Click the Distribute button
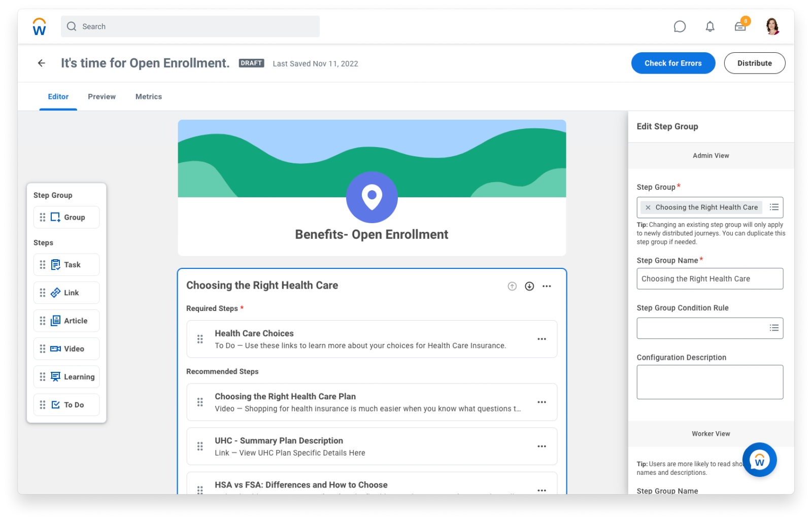 click(754, 63)
